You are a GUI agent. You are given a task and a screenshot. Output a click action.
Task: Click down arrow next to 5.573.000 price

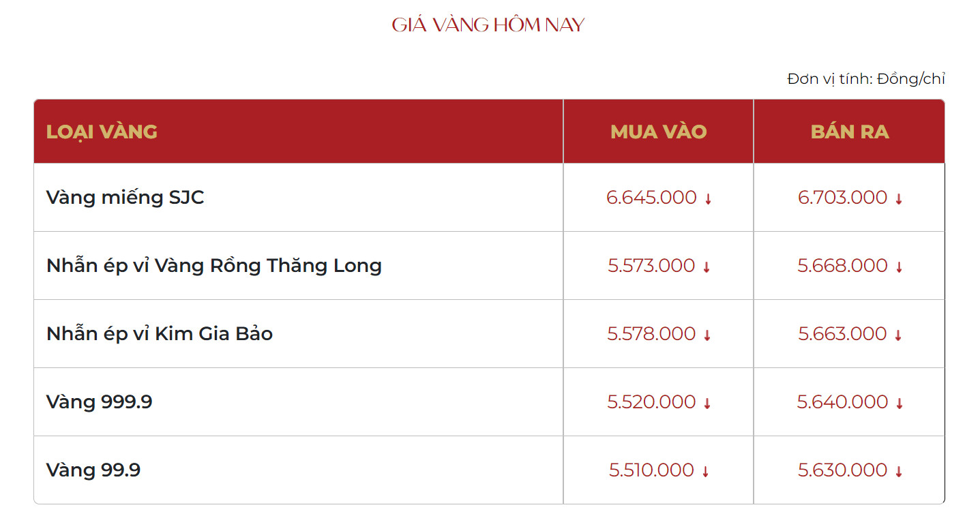click(707, 267)
